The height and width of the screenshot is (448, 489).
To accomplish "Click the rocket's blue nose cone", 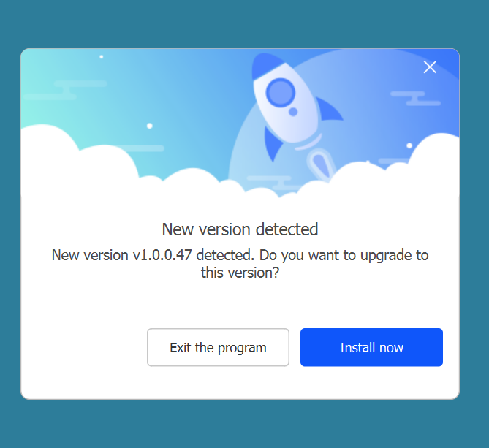I will click(265, 65).
